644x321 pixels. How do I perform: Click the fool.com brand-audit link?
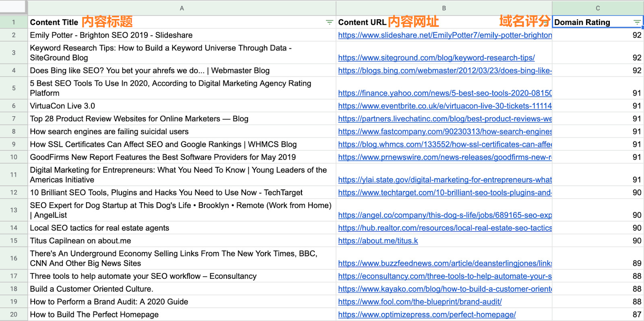[x=420, y=302]
